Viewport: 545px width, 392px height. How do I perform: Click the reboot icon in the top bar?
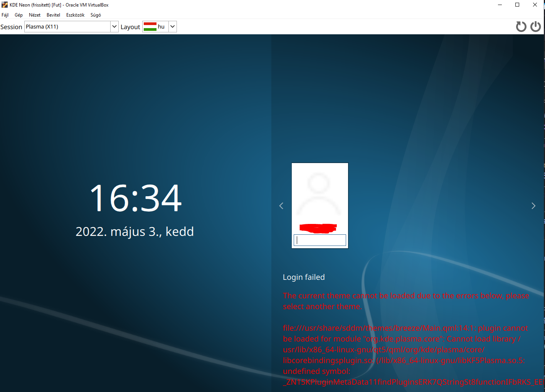pos(521,27)
